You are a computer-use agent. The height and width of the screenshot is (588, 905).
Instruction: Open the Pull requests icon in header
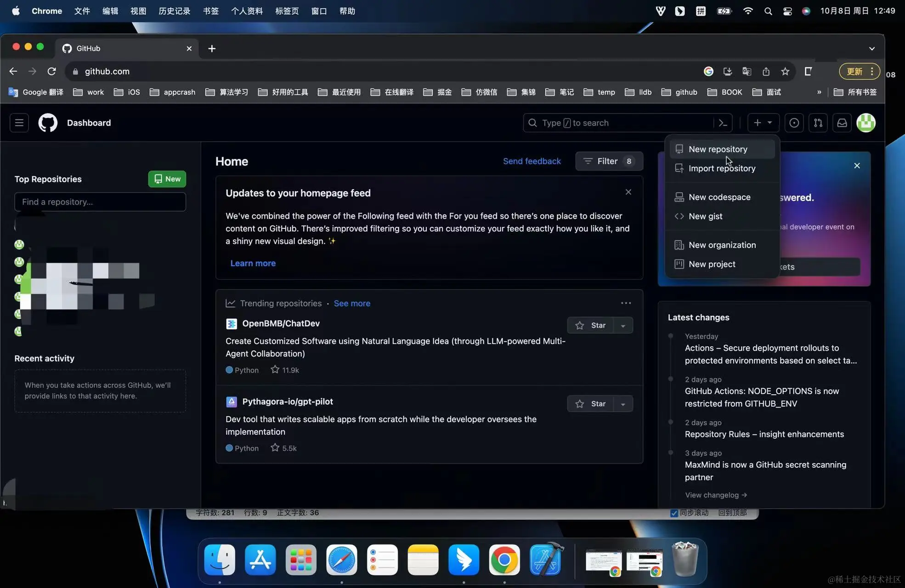(x=818, y=123)
